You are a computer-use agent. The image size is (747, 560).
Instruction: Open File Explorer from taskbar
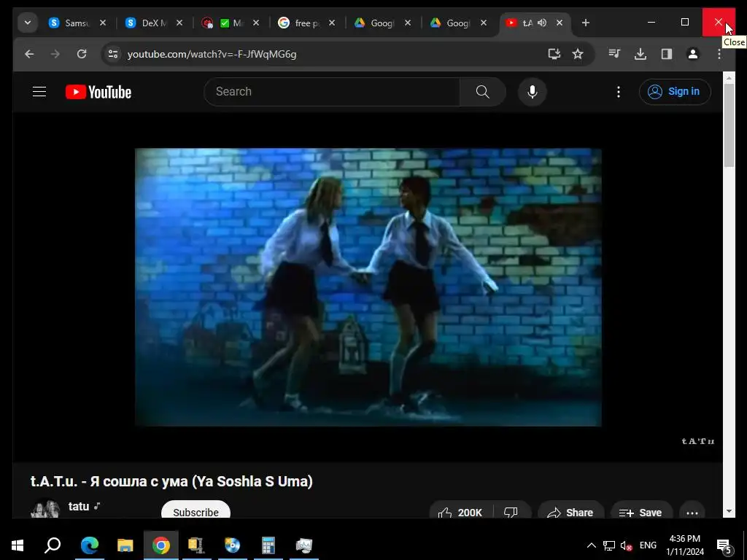(x=125, y=545)
